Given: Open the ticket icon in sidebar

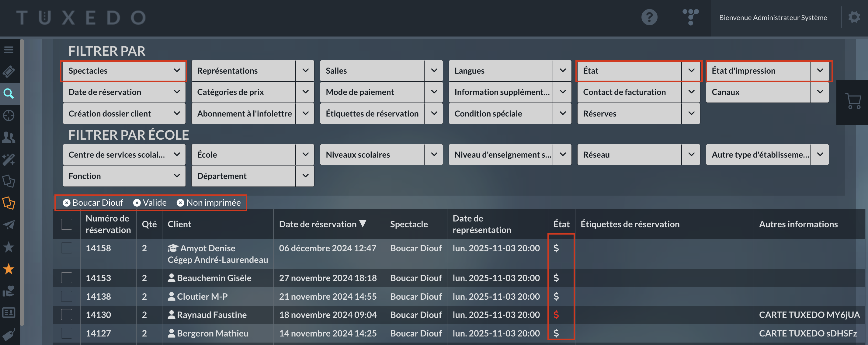Looking at the screenshot, I should pyautogui.click(x=9, y=71).
